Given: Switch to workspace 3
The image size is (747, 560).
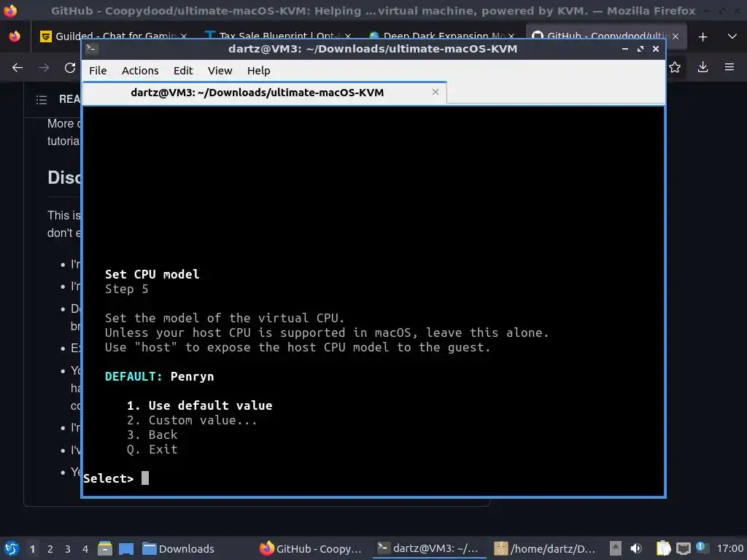Looking at the screenshot, I should 68,549.
